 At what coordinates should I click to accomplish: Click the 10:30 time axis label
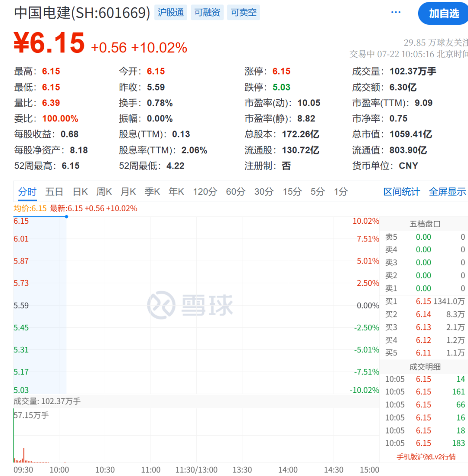point(105,469)
